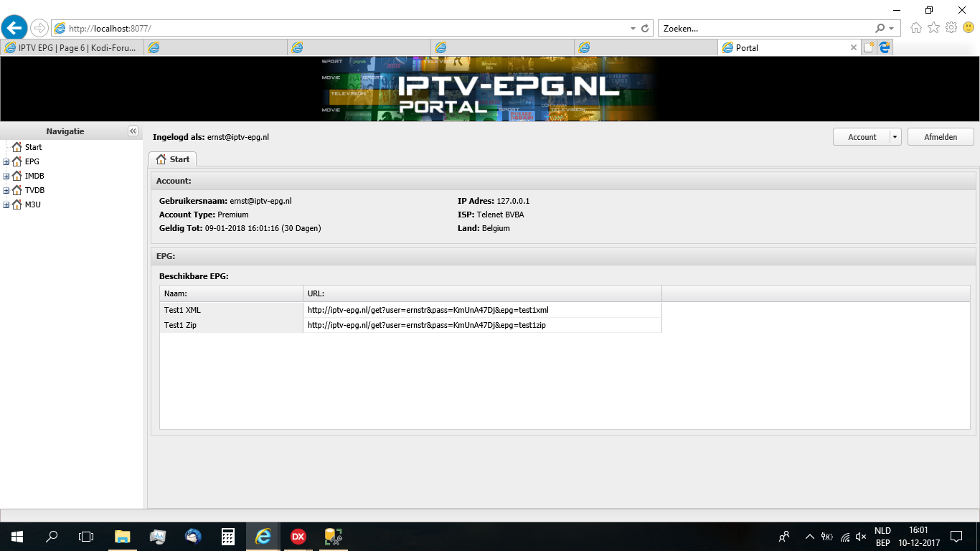980x551 pixels.
Task: Click the IP Adres 127.0.0.1 text
Action: tap(494, 201)
